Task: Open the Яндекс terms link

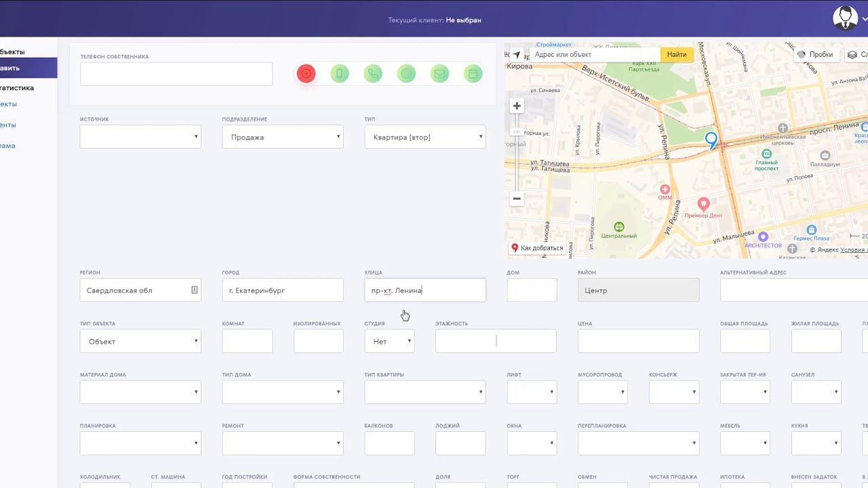Action: coord(854,249)
